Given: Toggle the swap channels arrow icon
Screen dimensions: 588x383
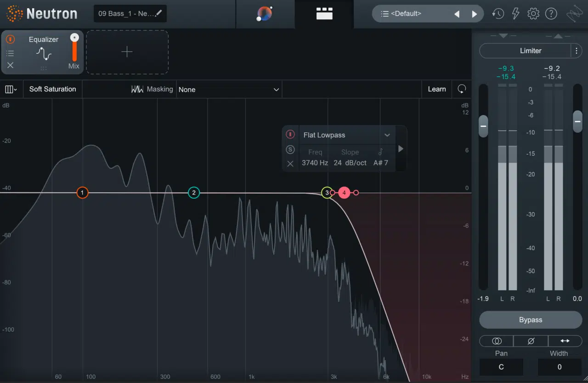Looking at the screenshot, I should point(565,341).
